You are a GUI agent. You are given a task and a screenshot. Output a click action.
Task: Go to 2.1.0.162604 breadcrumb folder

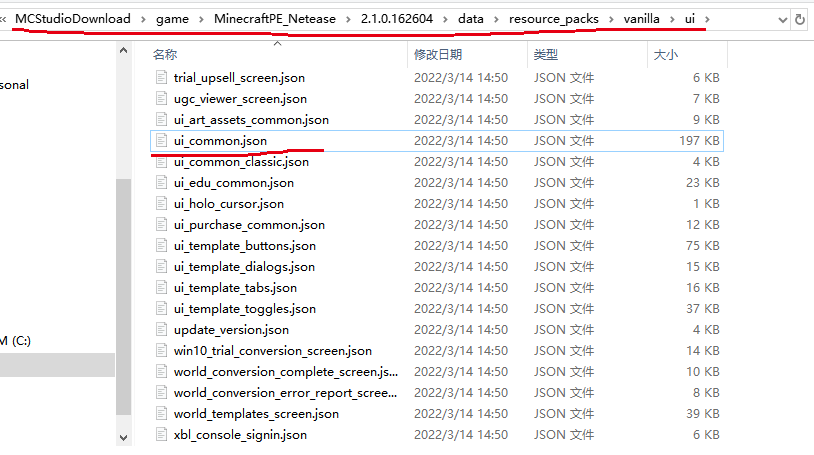[397, 19]
